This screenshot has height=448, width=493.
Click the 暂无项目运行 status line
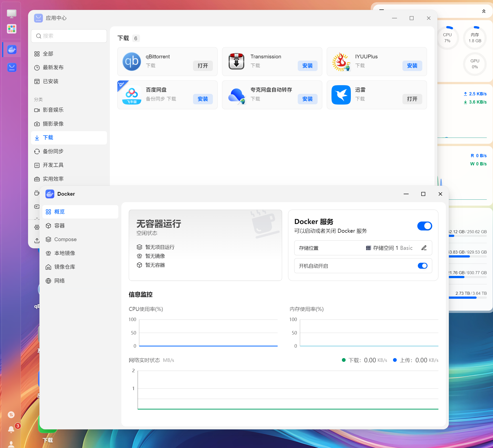[156, 247]
